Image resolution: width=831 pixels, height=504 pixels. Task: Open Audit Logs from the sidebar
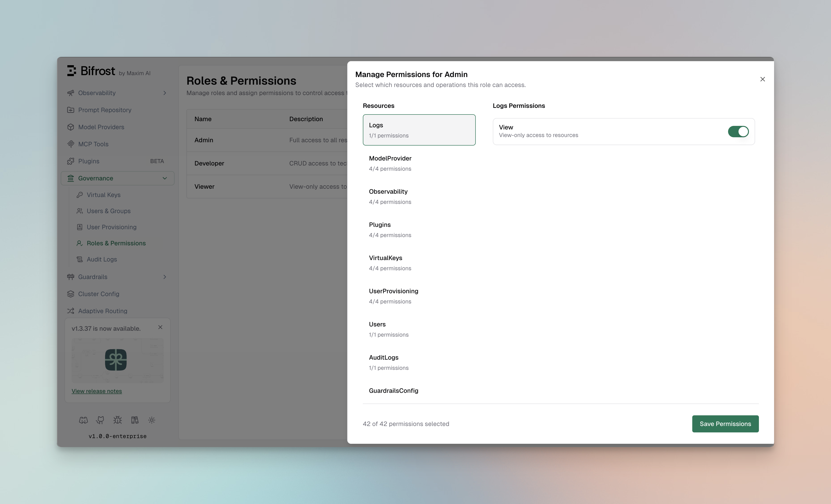[102, 259]
